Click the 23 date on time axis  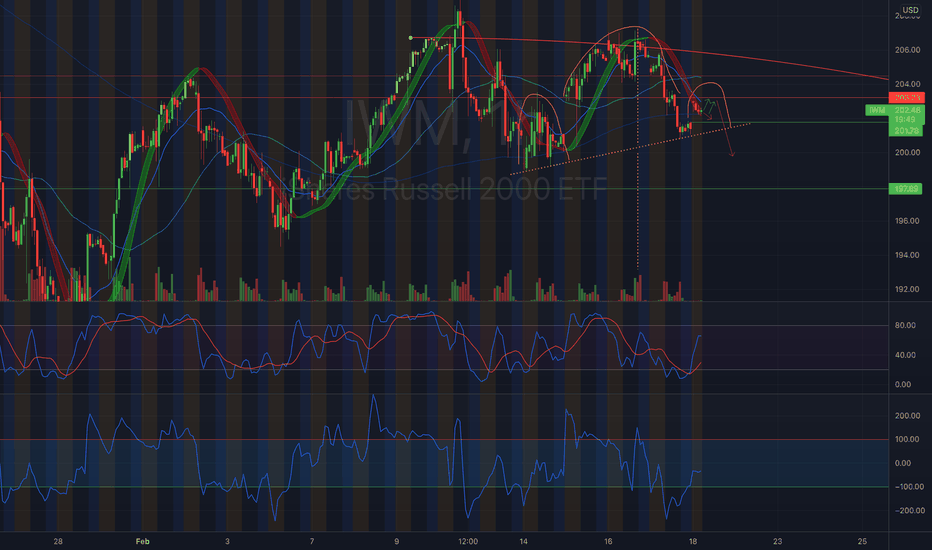(x=777, y=542)
